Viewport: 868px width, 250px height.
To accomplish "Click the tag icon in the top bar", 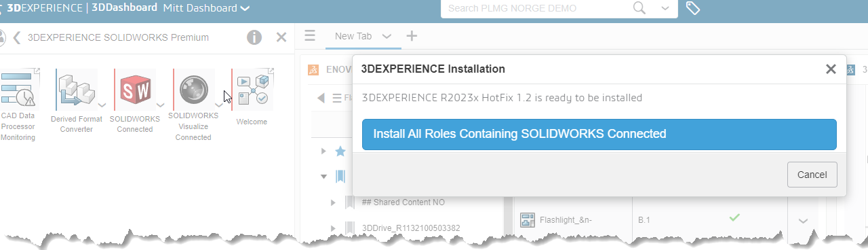I will 692,8.
